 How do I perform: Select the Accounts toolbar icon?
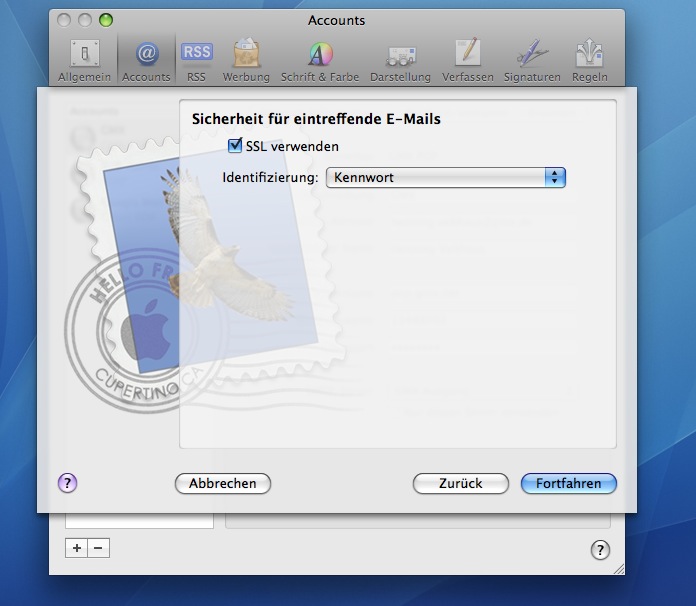point(146,61)
